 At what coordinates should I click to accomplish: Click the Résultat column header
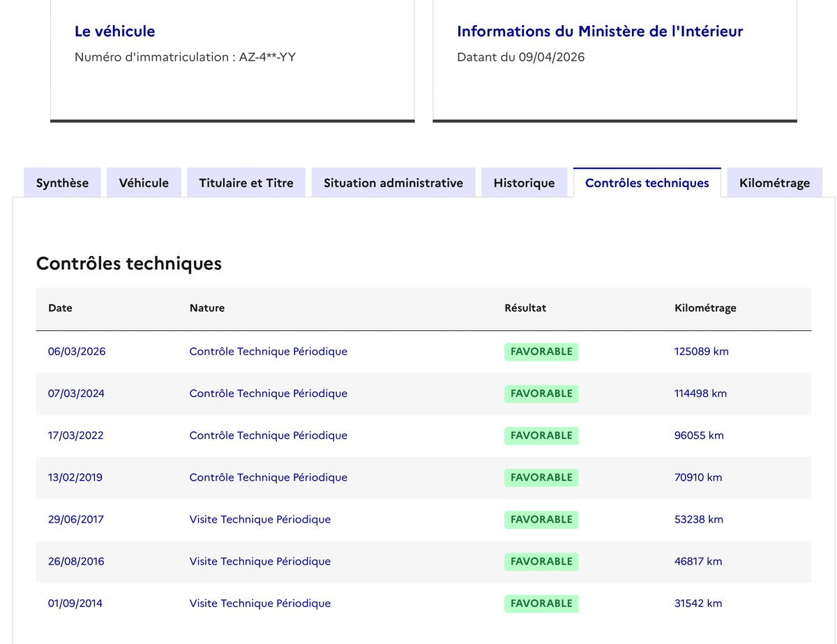tap(525, 308)
